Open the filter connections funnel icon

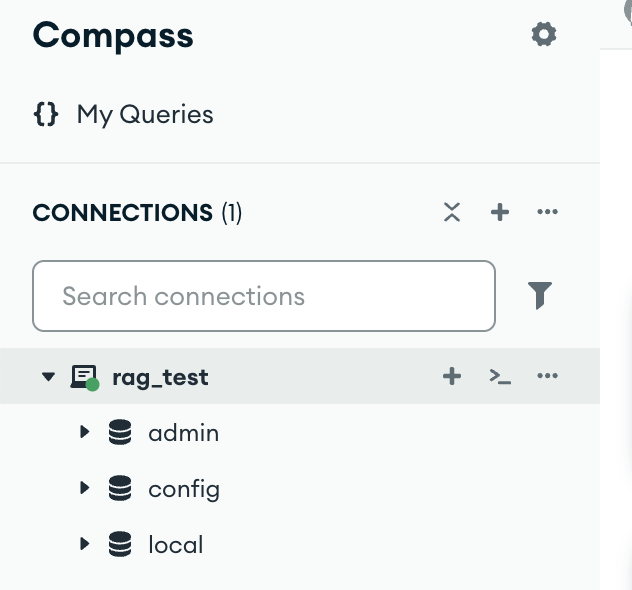pyautogui.click(x=540, y=295)
